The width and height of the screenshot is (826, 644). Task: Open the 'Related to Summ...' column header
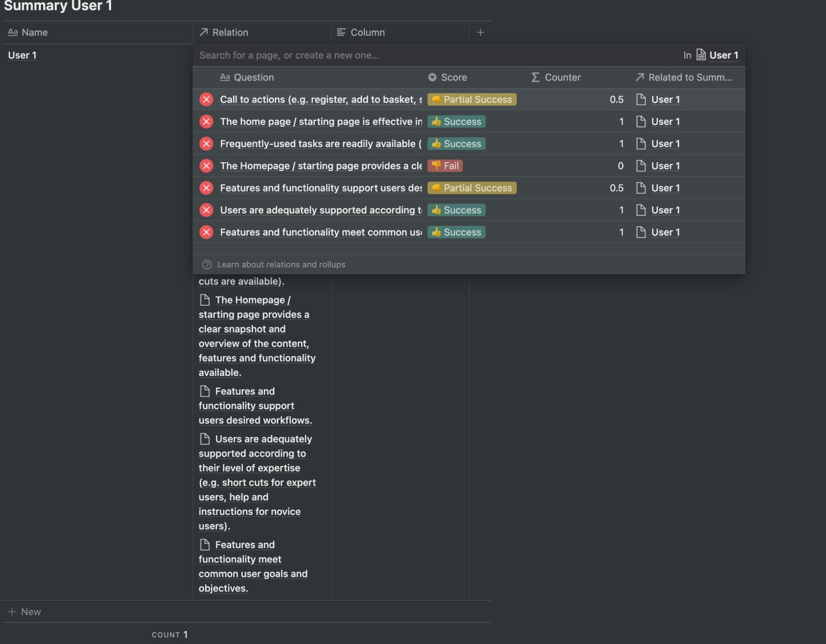click(x=684, y=77)
